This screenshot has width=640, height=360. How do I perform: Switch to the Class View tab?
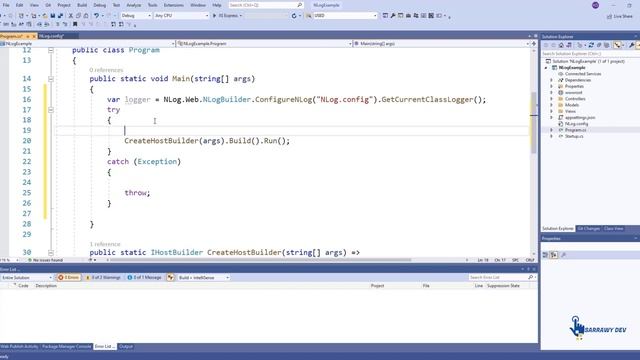point(613,229)
